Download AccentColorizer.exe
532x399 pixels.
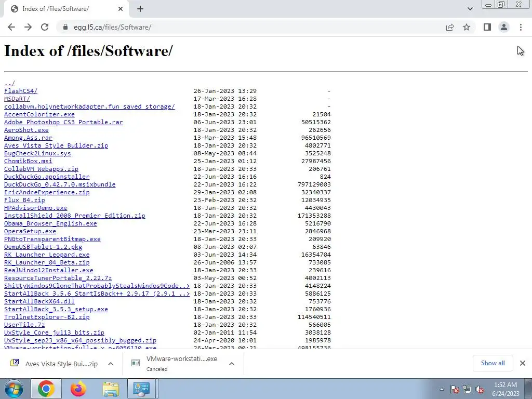point(39,114)
